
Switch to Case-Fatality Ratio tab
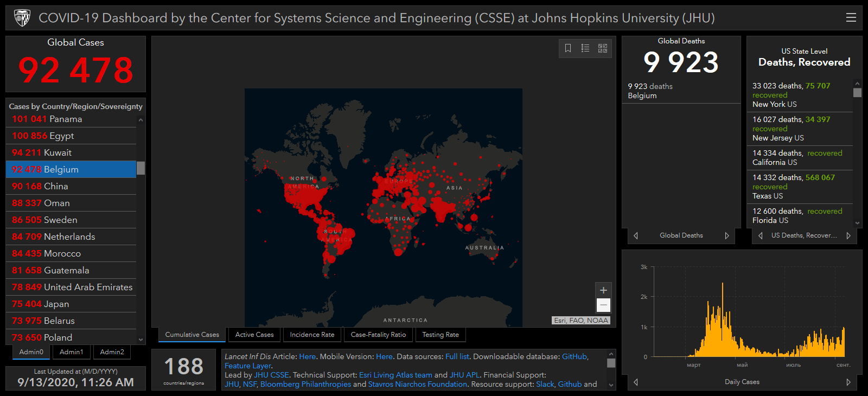[x=378, y=335]
